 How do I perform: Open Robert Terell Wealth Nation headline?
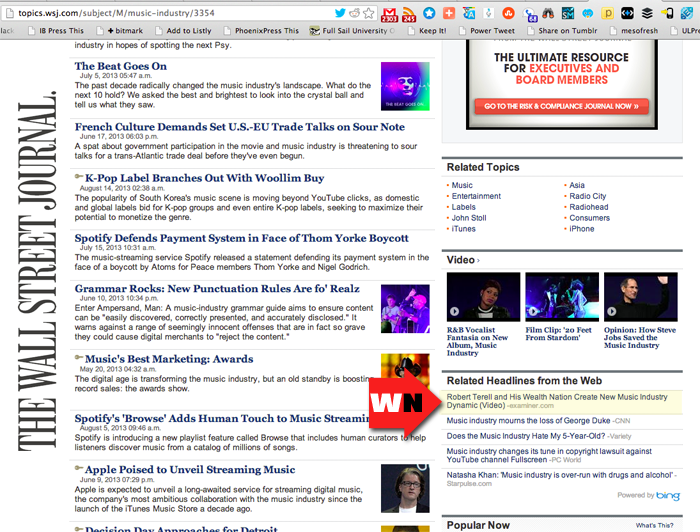pos(557,401)
